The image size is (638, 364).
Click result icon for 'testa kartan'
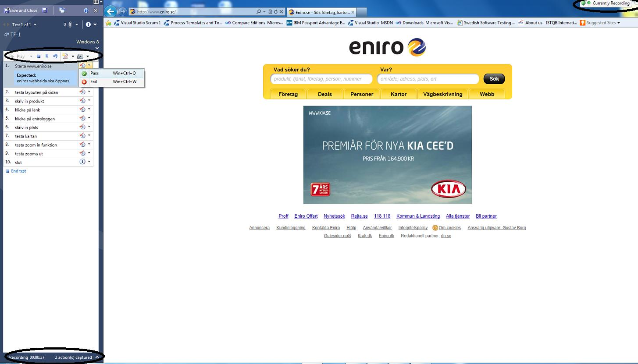point(82,136)
